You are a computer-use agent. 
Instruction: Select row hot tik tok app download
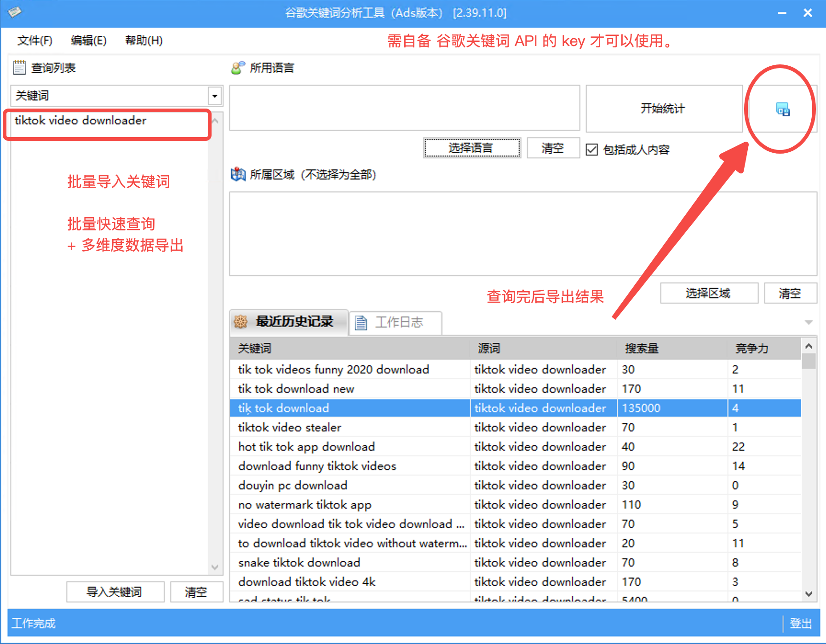pos(515,447)
